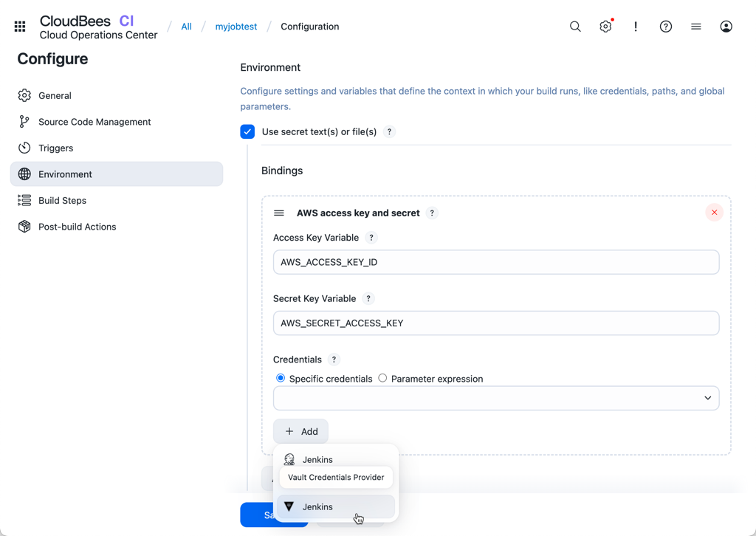Open the exclamation alerts icon
756x536 pixels.
636,27
